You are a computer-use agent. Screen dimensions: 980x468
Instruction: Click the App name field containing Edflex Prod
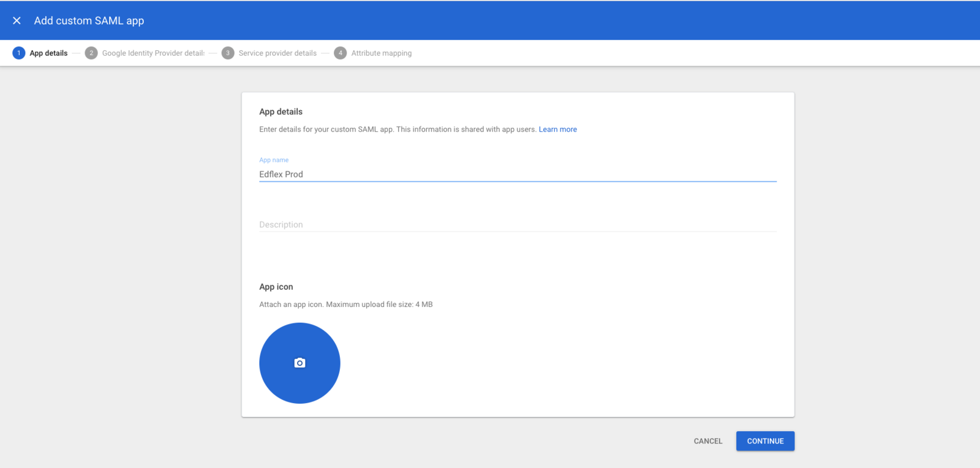[518, 175]
